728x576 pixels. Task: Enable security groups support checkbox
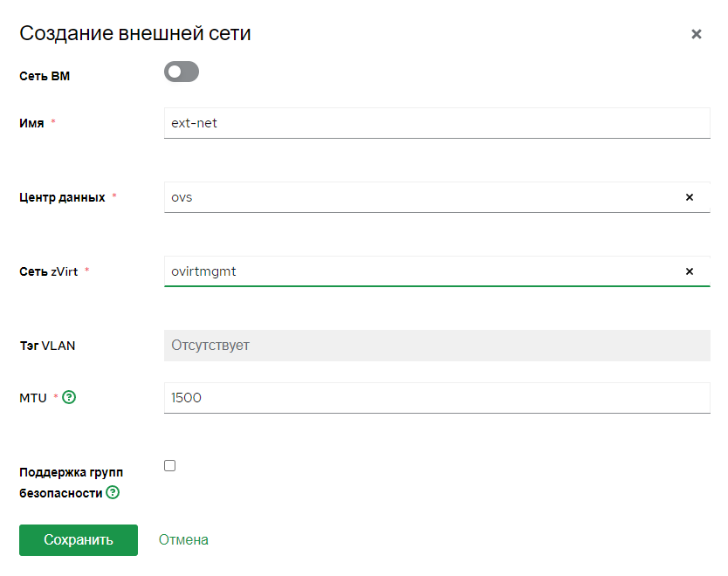coord(170,465)
